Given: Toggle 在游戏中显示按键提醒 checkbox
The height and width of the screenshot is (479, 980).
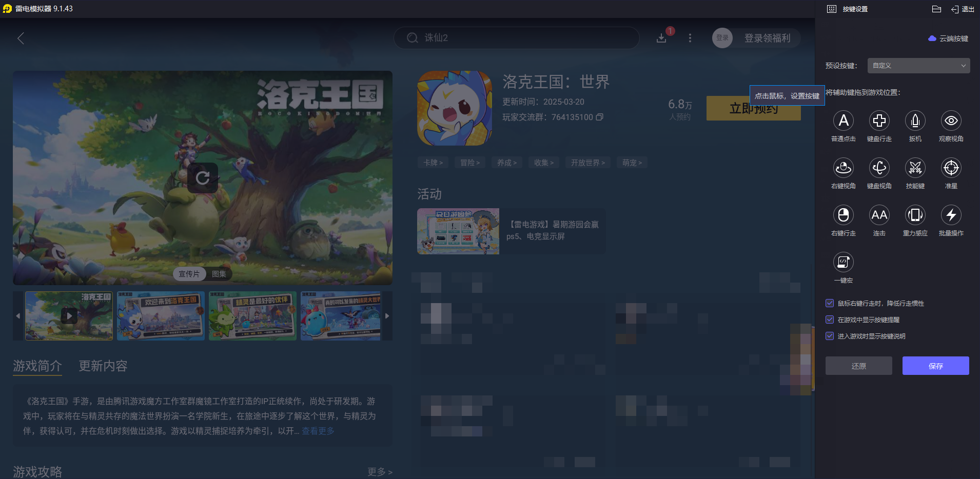Looking at the screenshot, I should (830, 320).
